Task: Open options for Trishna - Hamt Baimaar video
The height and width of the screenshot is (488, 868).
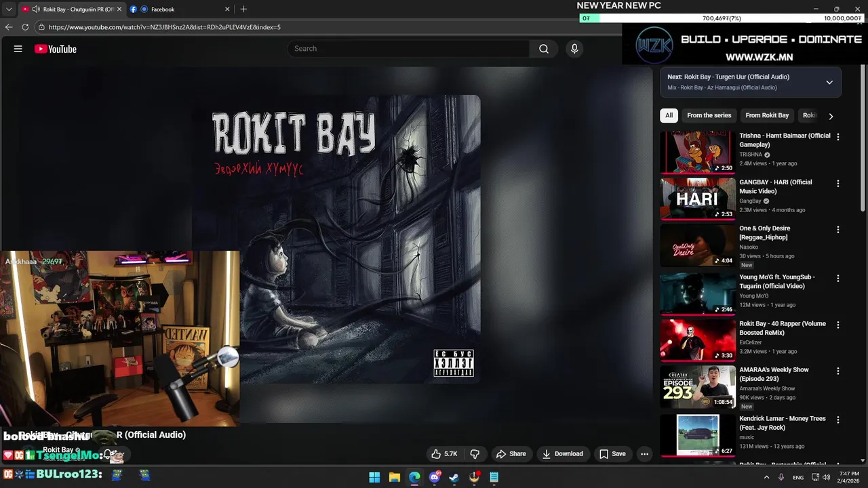Action: coord(838,136)
